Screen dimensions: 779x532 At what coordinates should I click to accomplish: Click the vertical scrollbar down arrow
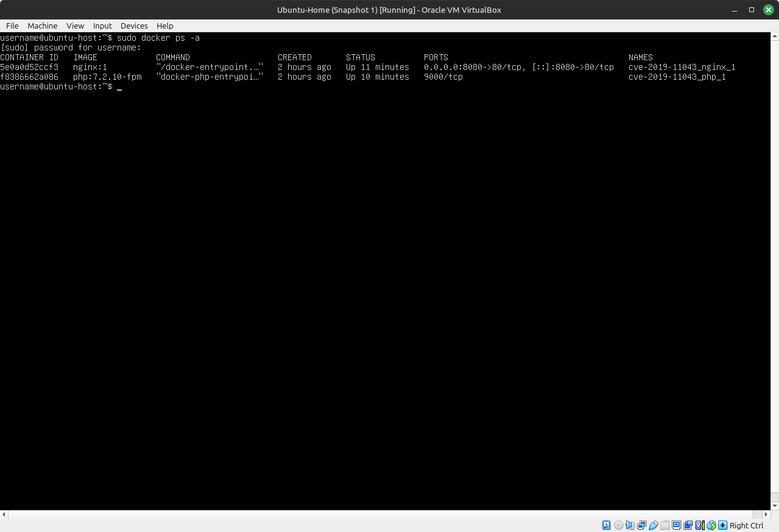coord(775,506)
